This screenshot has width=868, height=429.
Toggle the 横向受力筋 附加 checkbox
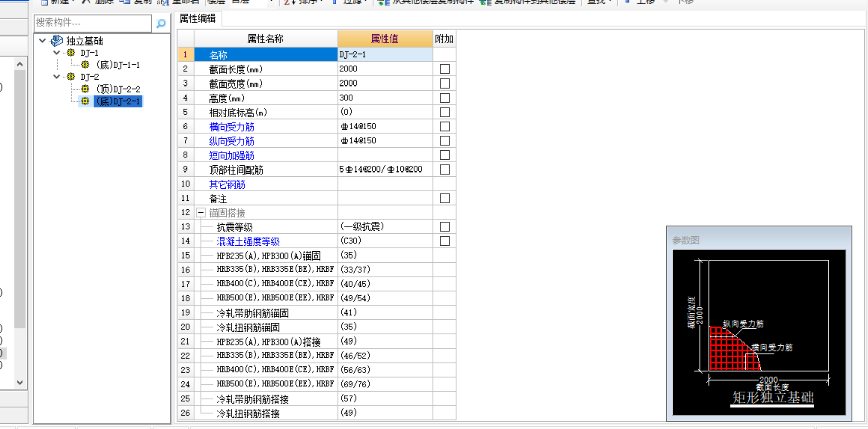tap(445, 126)
